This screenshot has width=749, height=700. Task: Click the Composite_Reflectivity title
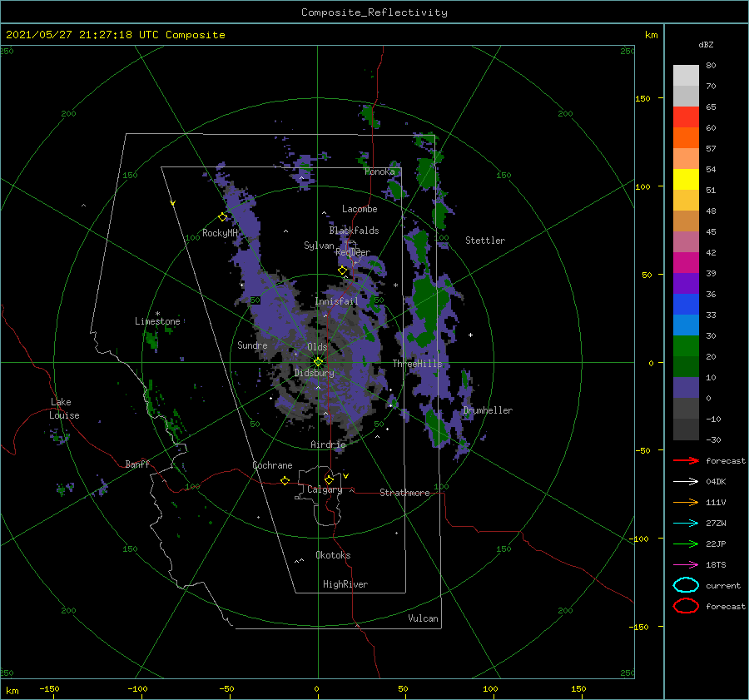374,12
